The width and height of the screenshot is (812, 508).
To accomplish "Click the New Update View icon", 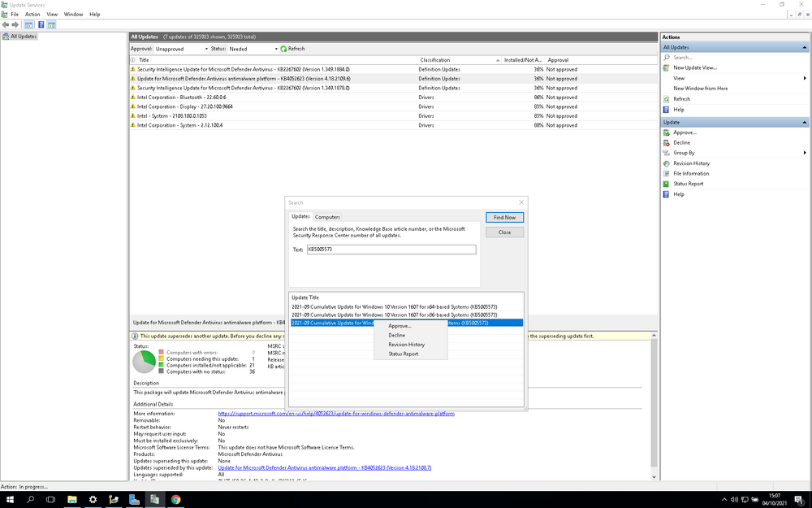I will point(667,68).
